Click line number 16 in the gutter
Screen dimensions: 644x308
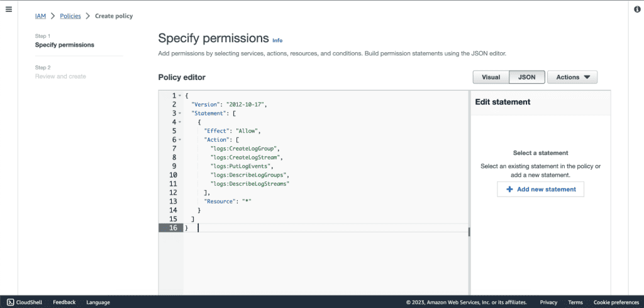pos(174,228)
